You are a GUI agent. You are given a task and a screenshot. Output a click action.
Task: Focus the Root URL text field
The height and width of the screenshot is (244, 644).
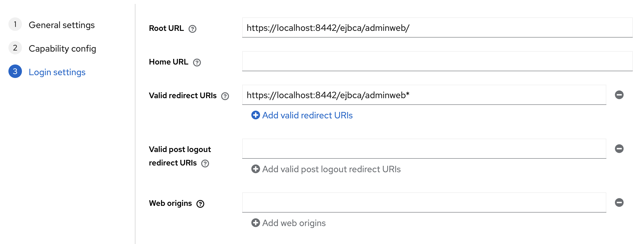(x=437, y=28)
